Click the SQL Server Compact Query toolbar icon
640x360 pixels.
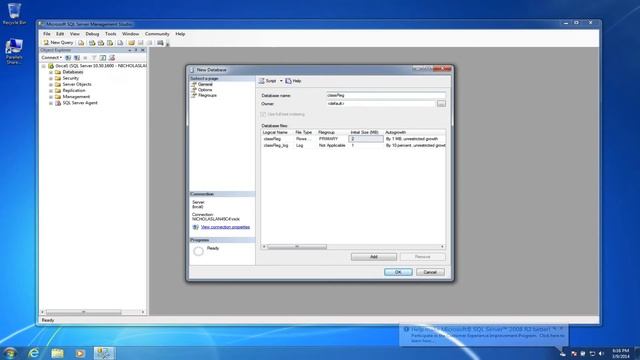(120, 42)
